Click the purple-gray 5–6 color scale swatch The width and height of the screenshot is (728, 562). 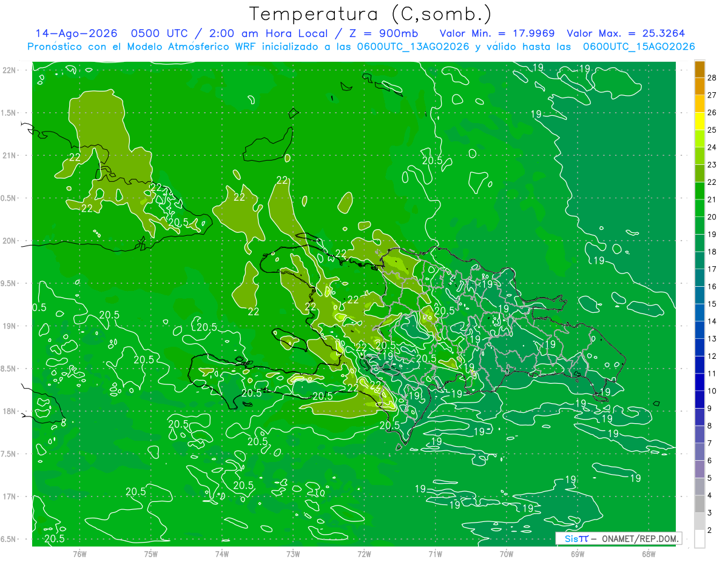tap(699, 469)
